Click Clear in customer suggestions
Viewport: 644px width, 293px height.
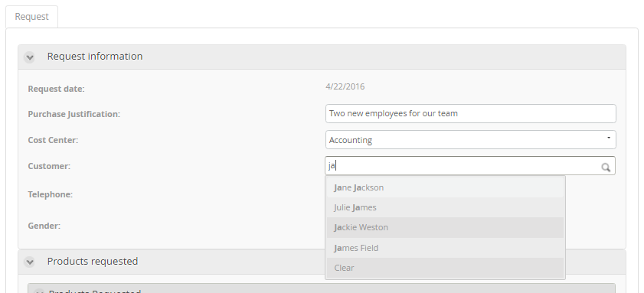point(445,268)
